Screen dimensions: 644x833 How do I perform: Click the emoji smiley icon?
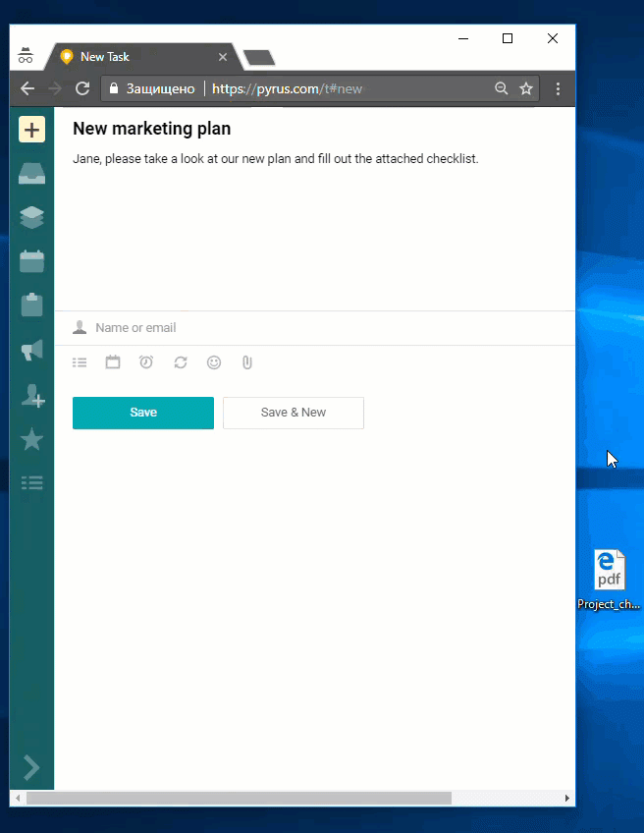[214, 362]
